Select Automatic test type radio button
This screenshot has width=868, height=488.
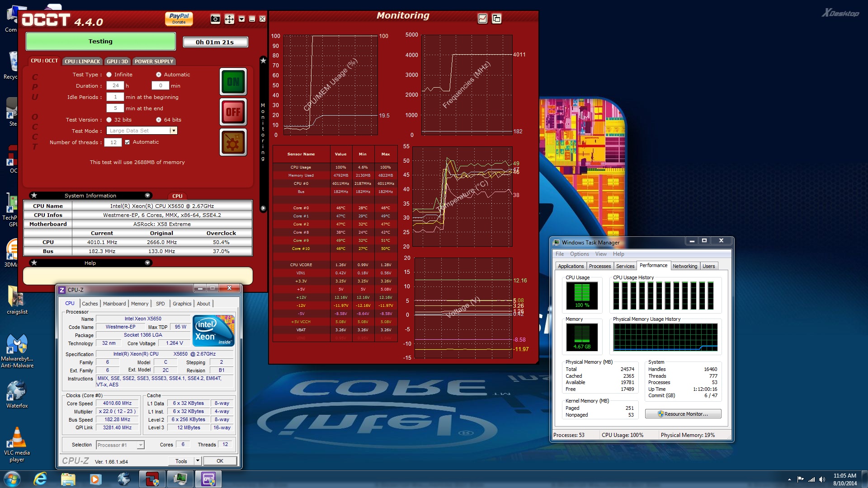pyautogui.click(x=159, y=75)
